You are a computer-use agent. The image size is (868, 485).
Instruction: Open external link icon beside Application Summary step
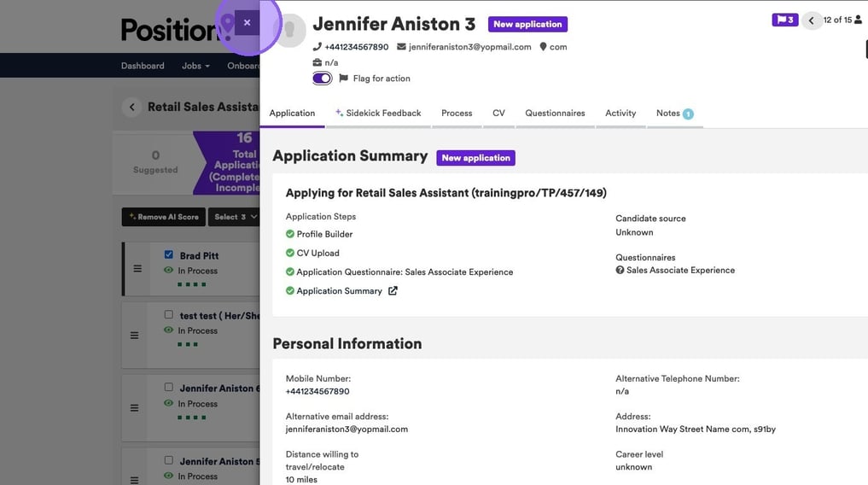(x=393, y=291)
